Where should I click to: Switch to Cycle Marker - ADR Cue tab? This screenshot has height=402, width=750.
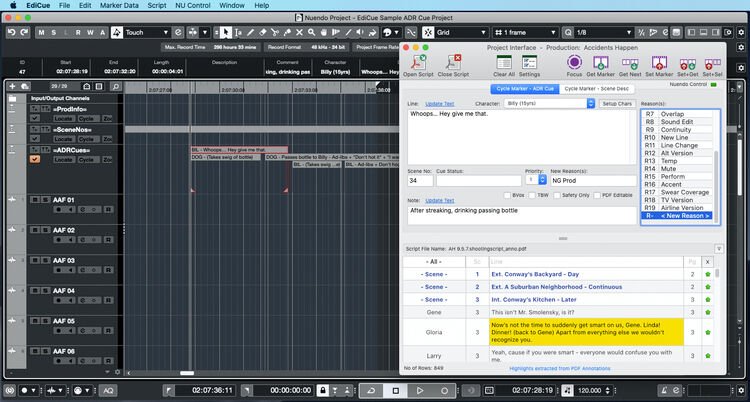525,89
